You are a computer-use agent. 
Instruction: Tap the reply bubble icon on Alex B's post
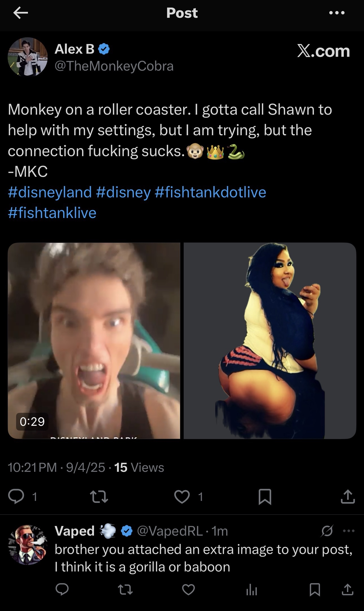click(x=16, y=497)
